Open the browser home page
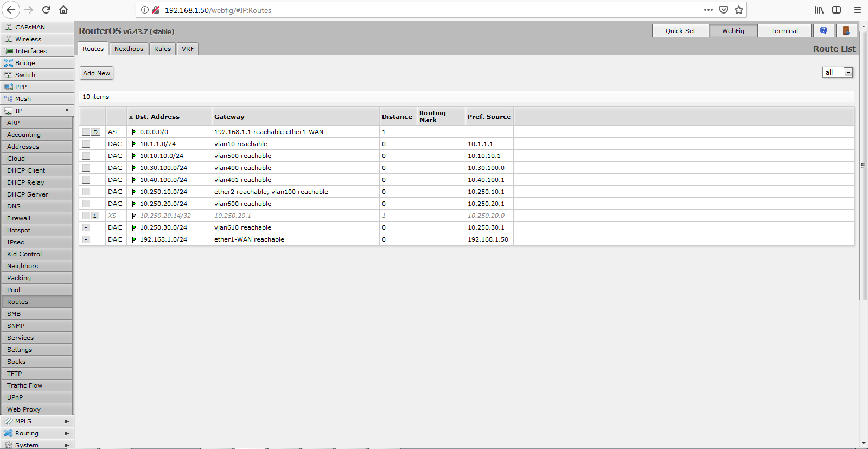 (63, 10)
